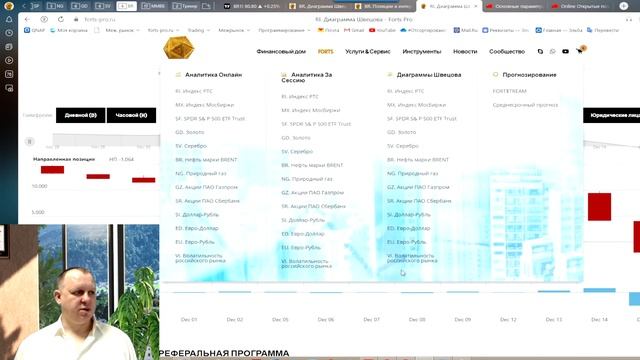Open the Online Открытые tab
This screenshot has height=360, width=640.
581,6
